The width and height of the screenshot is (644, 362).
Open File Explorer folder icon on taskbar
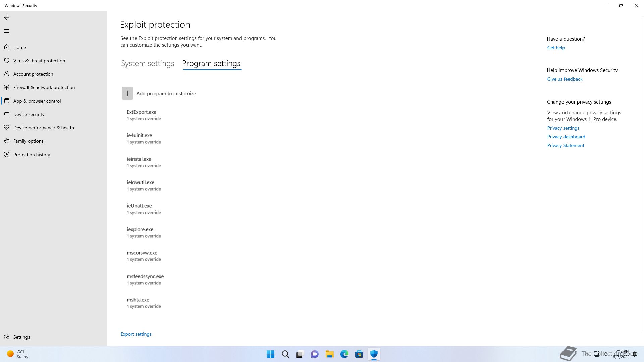(x=329, y=354)
